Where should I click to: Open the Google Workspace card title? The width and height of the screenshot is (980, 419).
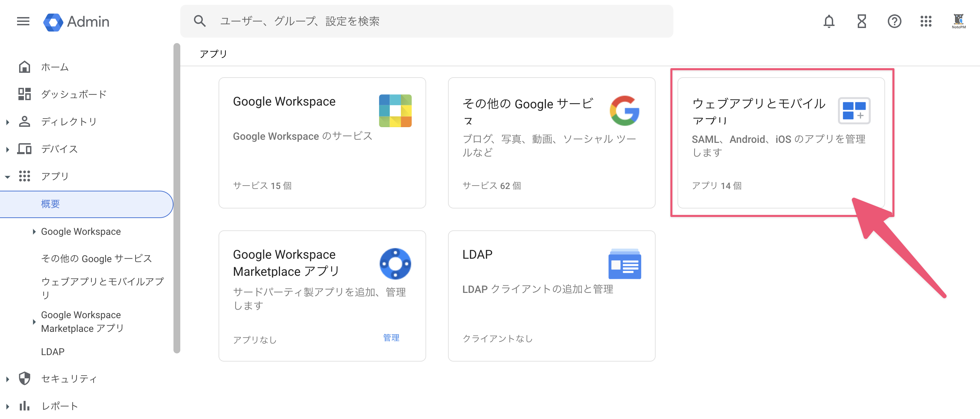point(284,101)
